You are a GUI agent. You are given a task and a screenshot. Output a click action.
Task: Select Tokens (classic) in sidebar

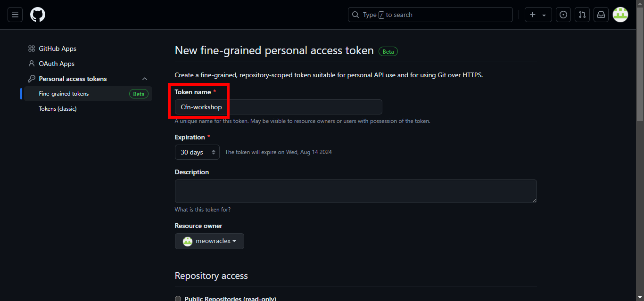pos(58,109)
